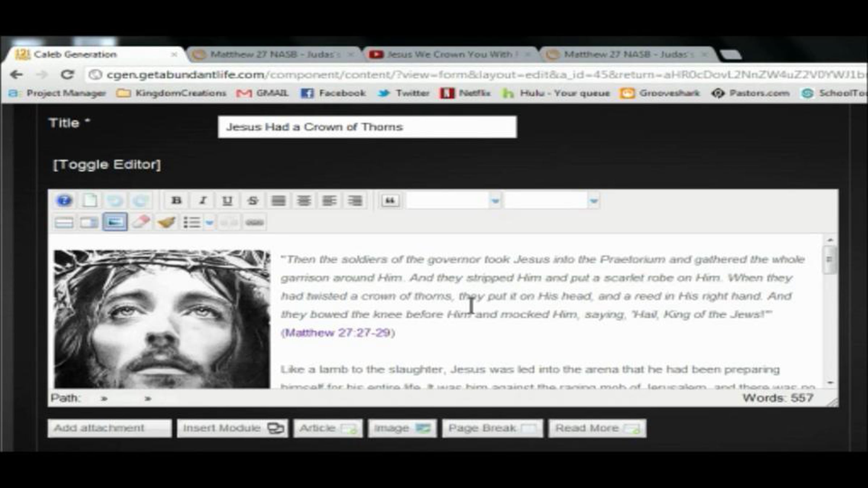Click the Toggle Editor link

tap(107, 164)
